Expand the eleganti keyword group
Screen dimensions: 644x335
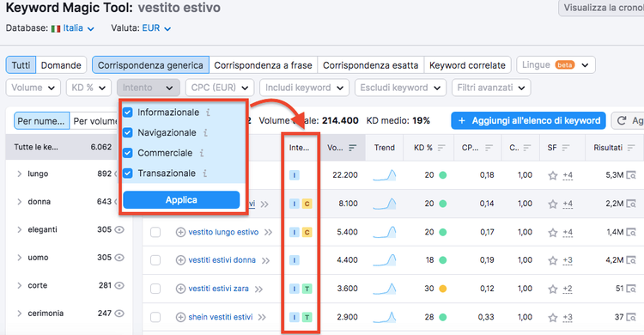(x=19, y=229)
